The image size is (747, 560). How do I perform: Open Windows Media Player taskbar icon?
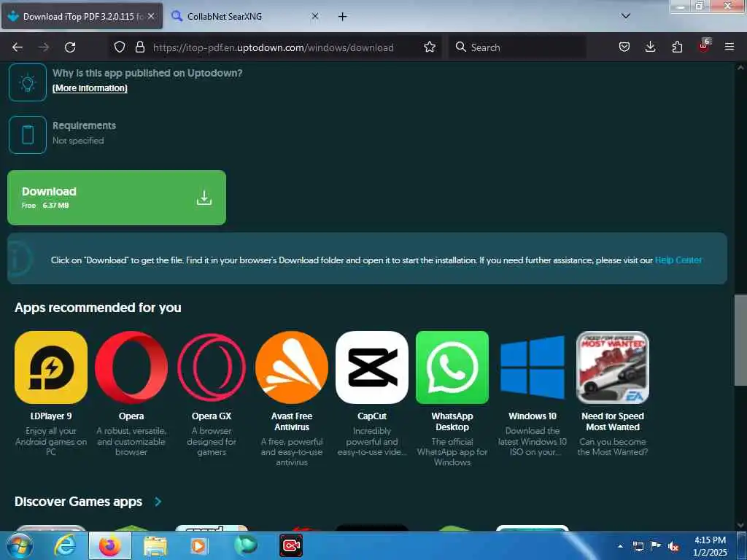pos(200,545)
